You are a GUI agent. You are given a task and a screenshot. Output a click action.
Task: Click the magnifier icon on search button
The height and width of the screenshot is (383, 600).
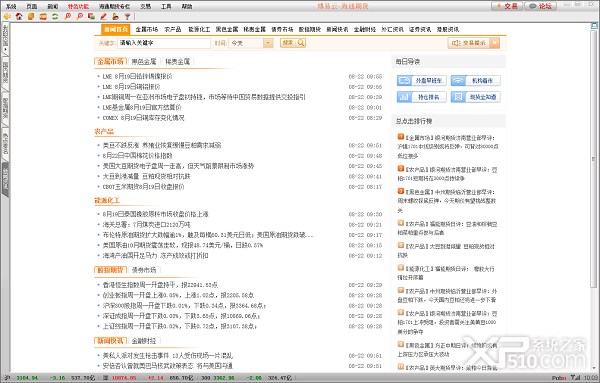click(x=301, y=43)
